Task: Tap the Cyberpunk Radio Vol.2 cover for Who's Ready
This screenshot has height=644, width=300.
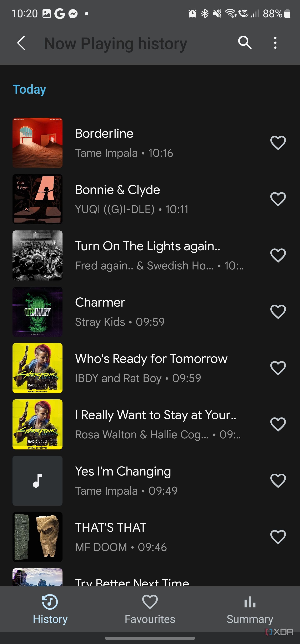Action: 37,368
